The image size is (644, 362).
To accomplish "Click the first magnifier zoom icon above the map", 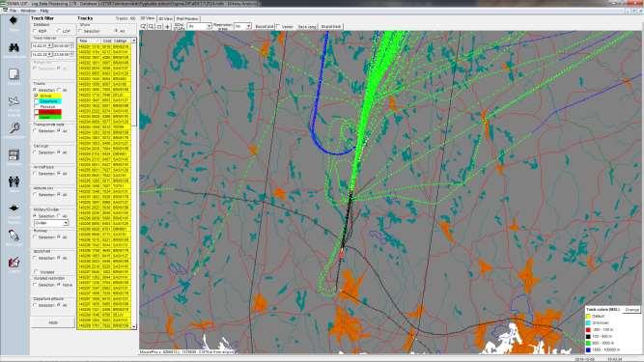I will 143,27.
